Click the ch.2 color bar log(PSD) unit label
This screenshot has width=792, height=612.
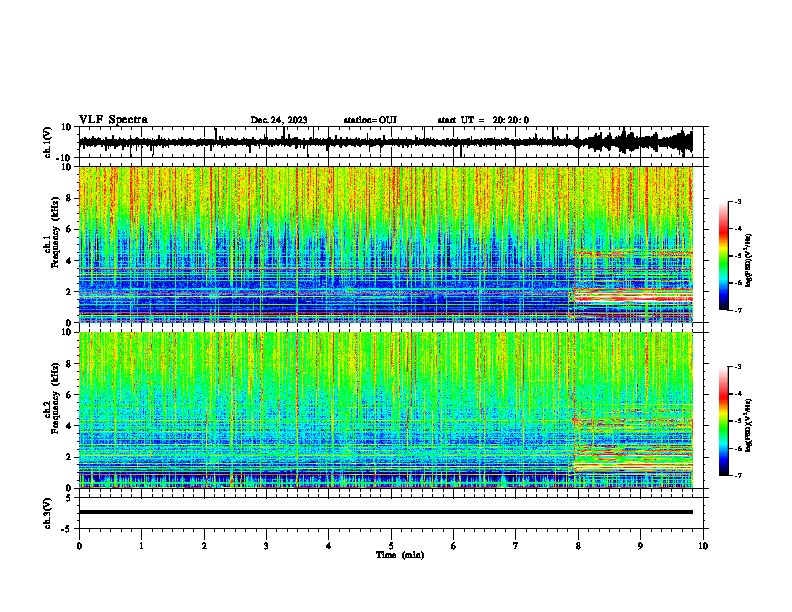[749, 425]
